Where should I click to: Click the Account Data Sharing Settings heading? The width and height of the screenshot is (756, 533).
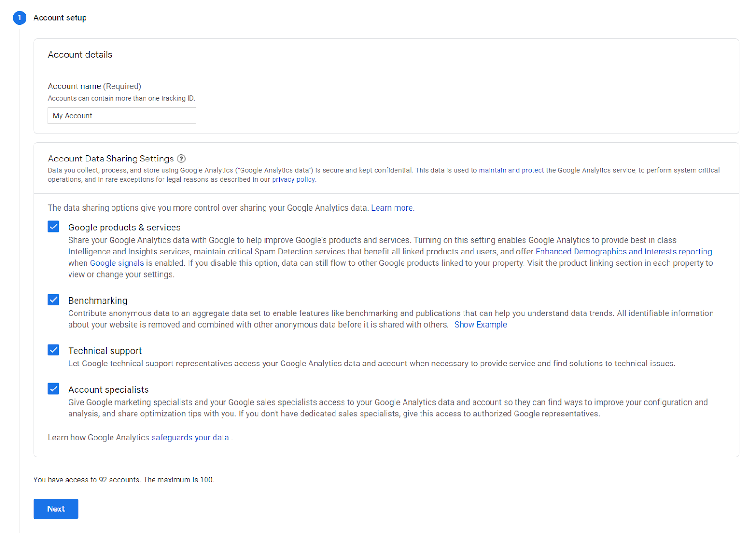click(x=111, y=159)
